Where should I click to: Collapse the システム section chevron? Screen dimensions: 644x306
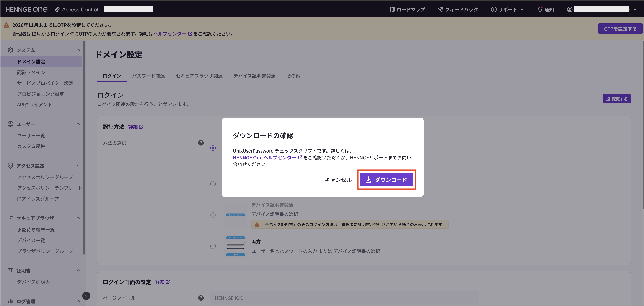point(78,50)
